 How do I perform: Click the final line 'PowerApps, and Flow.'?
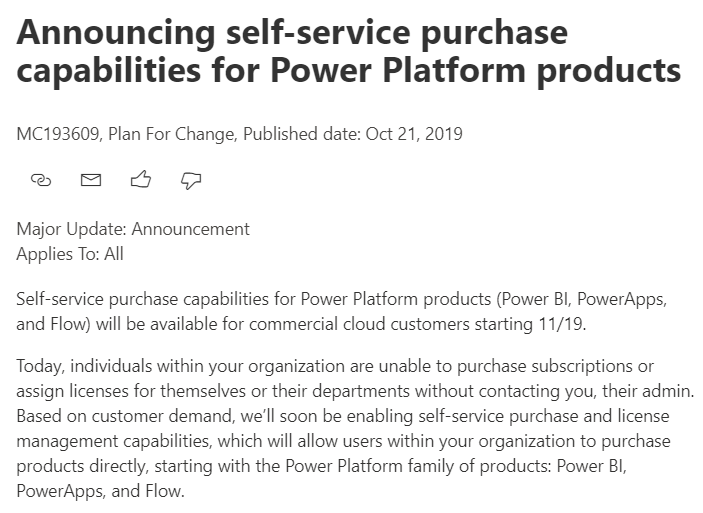click(x=100, y=491)
